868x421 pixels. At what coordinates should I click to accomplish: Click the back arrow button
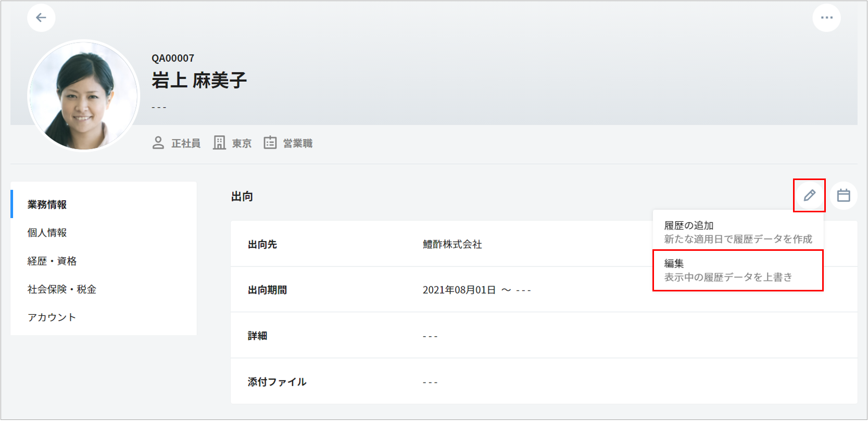pyautogui.click(x=41, y=18)
